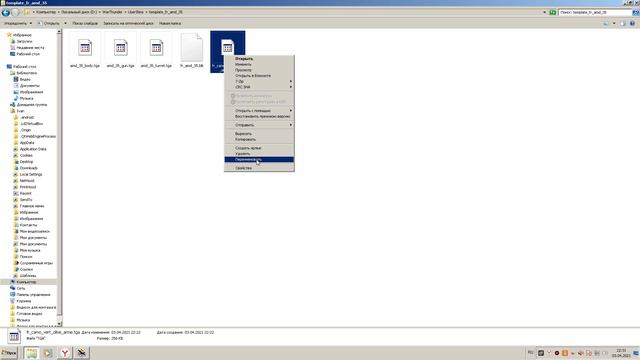Expand Открыть с помощью submenu
The width and height of the screenshot is (640, 360).
coord(259,111)
